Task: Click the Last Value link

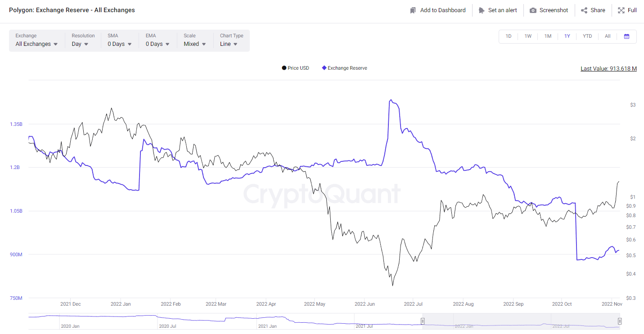Action: (608, 69)
